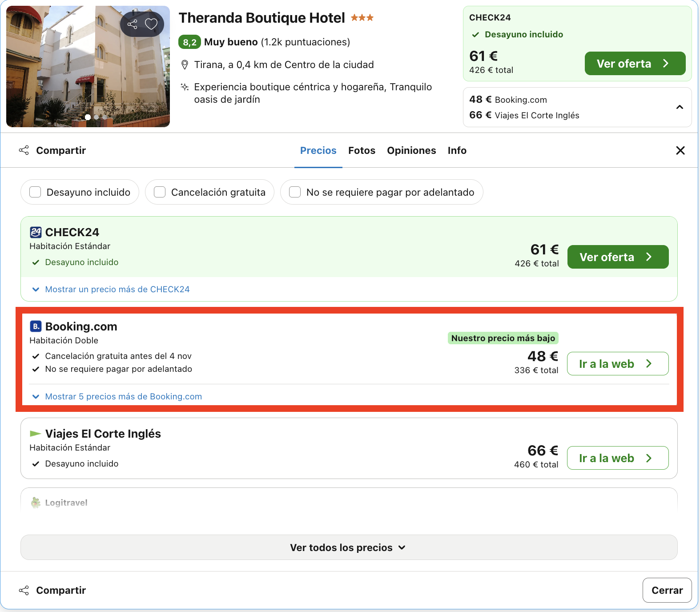The image size is (700, 612).
Task: Click the bottom Compartir share link
Action: tap(52, 590)
